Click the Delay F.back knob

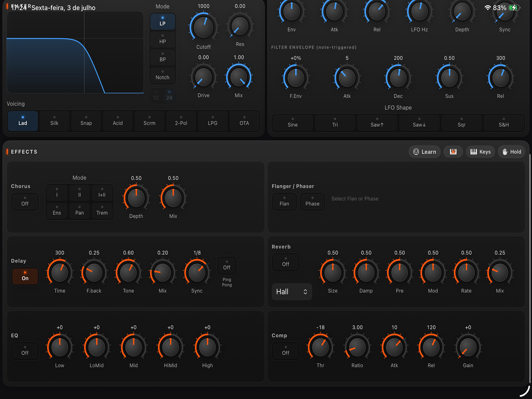point(94,273)
